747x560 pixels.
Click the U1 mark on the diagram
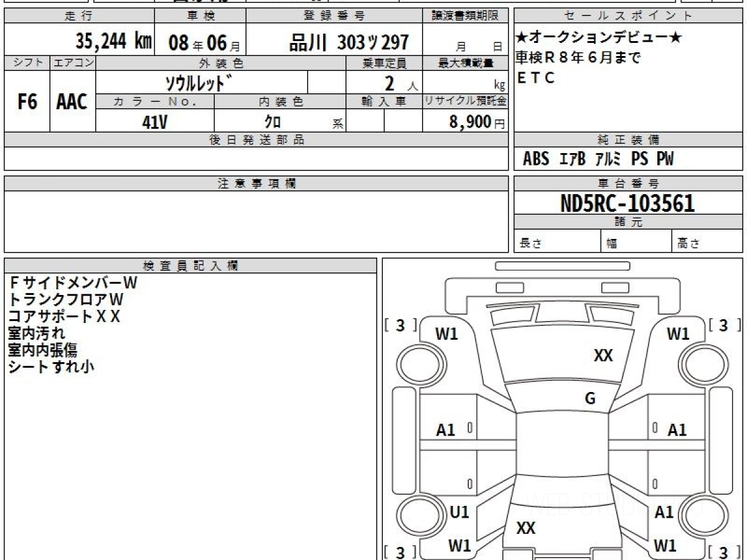tap(459, 512)
